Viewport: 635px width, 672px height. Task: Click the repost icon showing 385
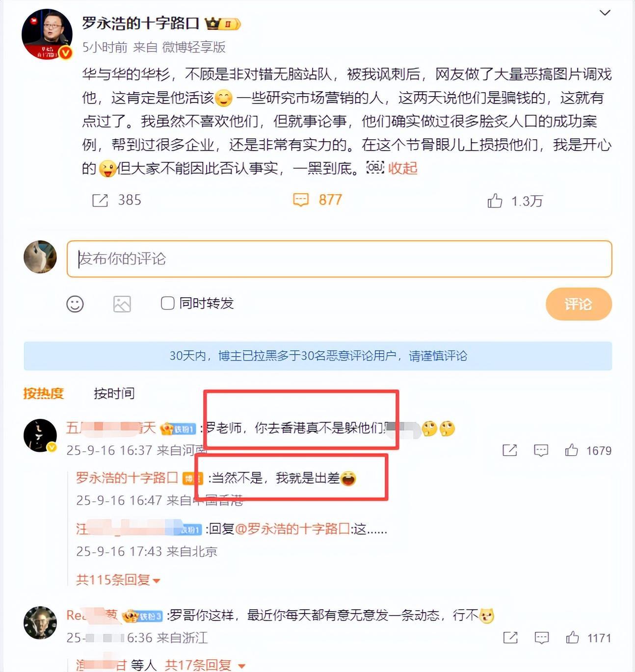(100, 200)
